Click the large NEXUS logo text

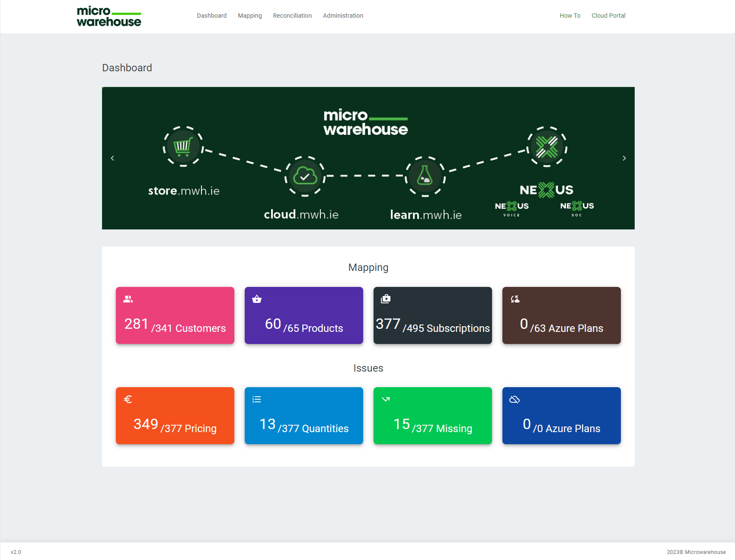pyautogui.click(x=546, y=190)
